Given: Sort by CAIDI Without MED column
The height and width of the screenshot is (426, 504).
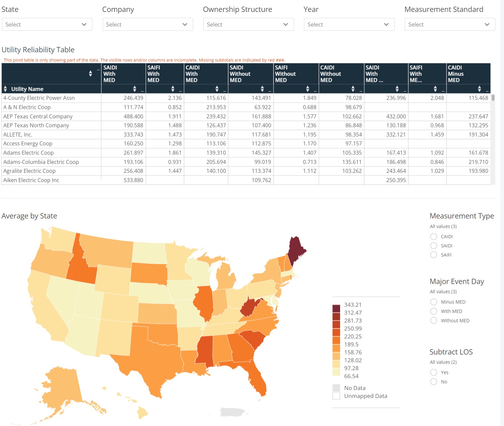Looking at the screenshot, I should point(353,89).
